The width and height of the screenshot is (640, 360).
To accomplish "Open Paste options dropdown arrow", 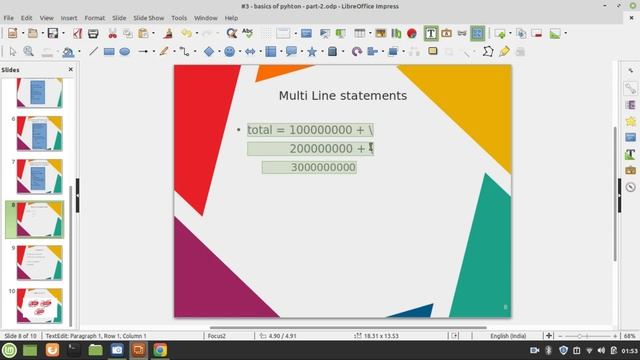I will [x=153, y=33].
